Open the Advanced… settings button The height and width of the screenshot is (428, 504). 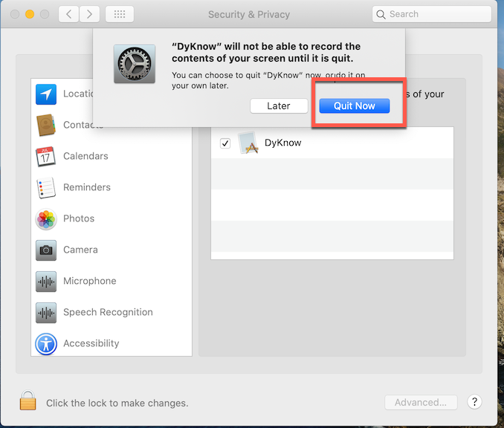(x=421, y=402)
